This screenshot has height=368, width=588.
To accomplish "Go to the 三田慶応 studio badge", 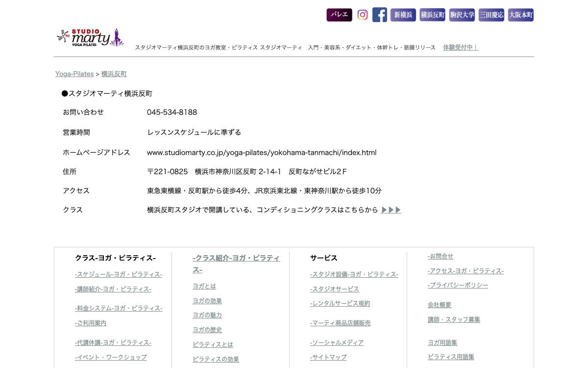I will tap(491, 15).
